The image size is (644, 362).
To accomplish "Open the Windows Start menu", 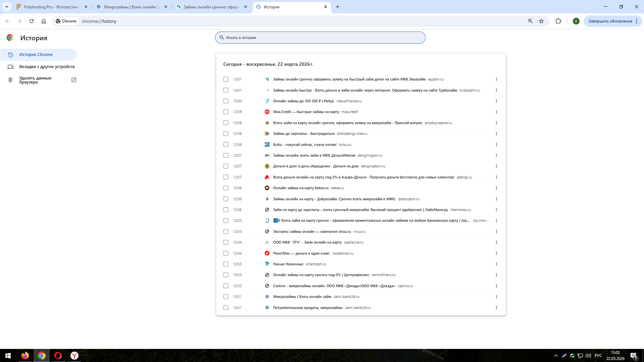I will pos(8,356).
